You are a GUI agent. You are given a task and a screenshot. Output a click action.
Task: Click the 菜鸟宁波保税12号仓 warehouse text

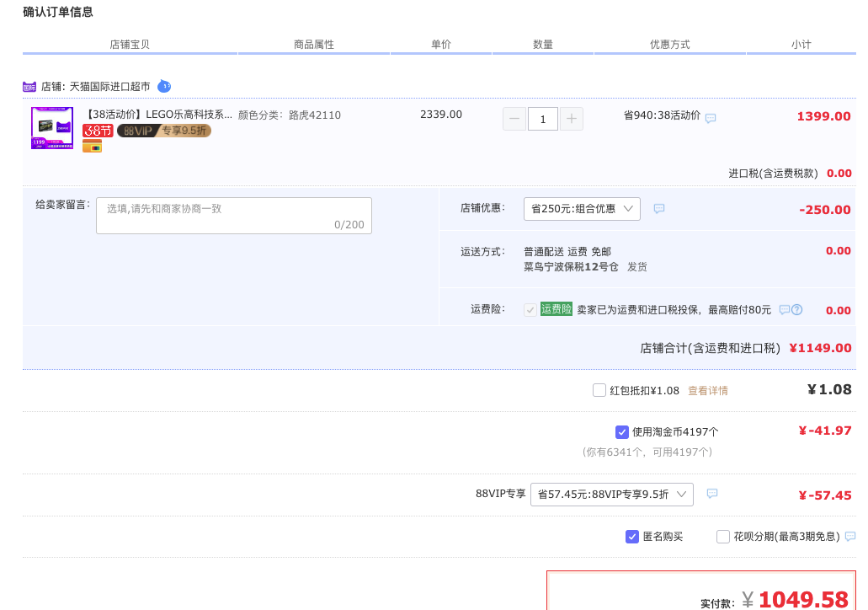click(571, 267)
